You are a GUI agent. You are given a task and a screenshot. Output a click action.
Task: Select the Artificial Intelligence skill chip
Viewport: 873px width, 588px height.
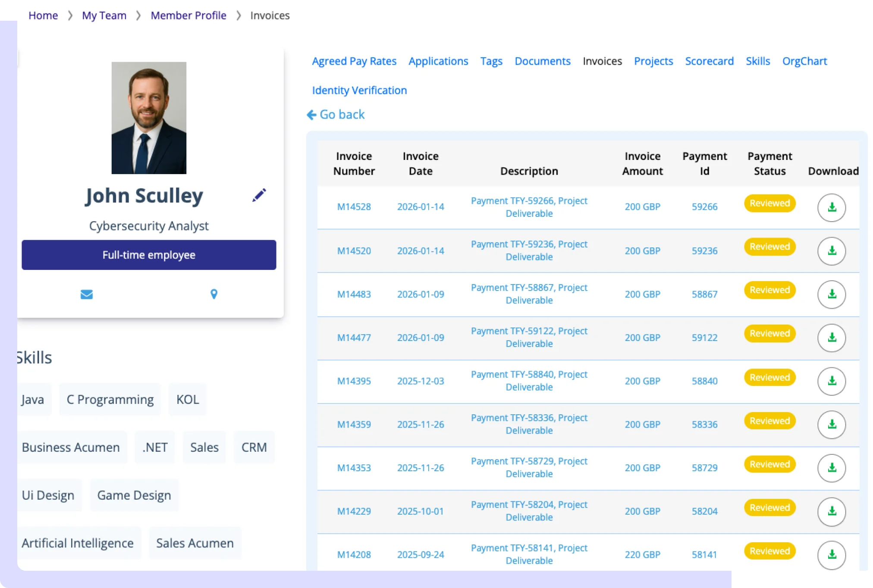tap(79, 543)
